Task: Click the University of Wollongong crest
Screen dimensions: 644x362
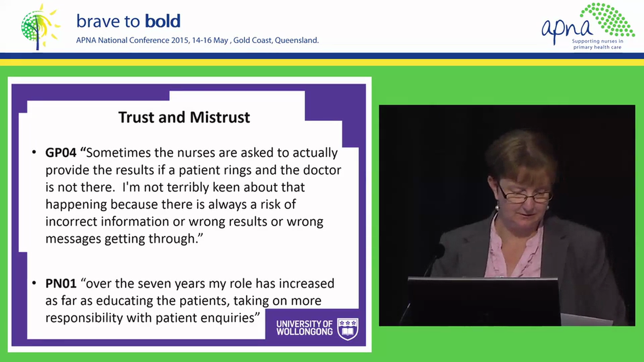Action: pyautogui.click(x=348, y=328)
